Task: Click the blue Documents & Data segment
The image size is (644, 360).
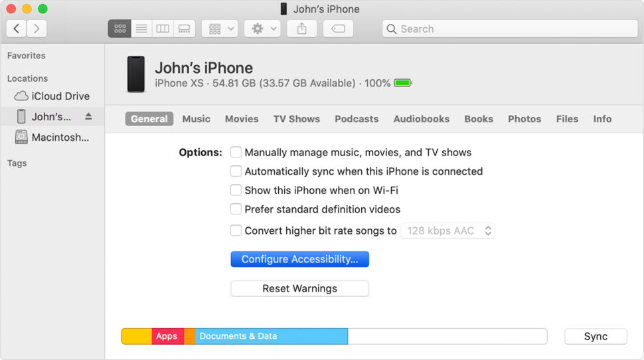Action: coord(272,336)
